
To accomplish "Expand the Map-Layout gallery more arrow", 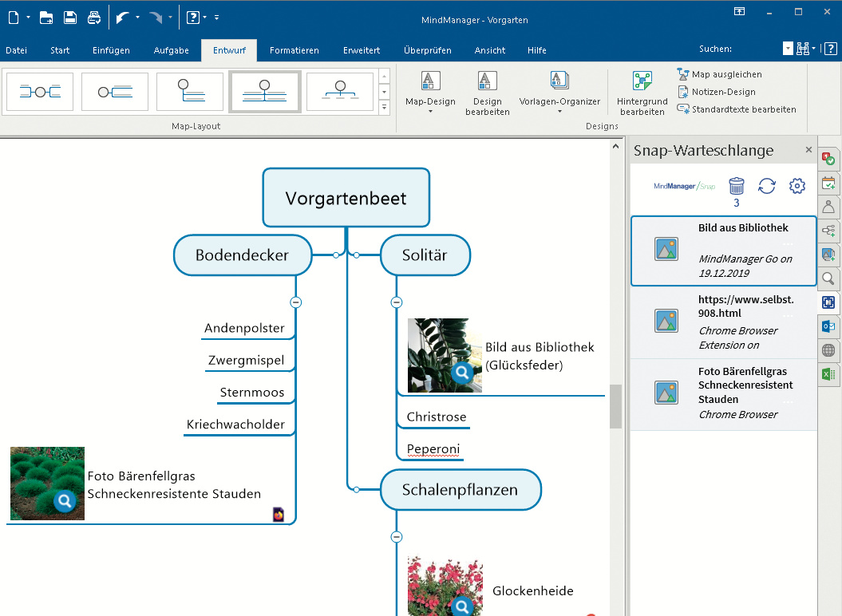I will [384, 107].
